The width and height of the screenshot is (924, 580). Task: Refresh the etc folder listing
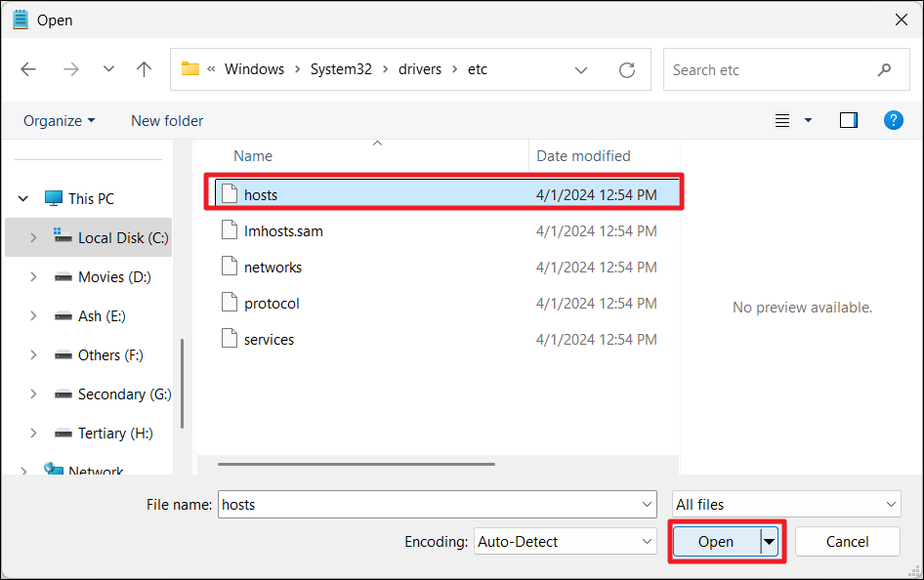[627, 69]
